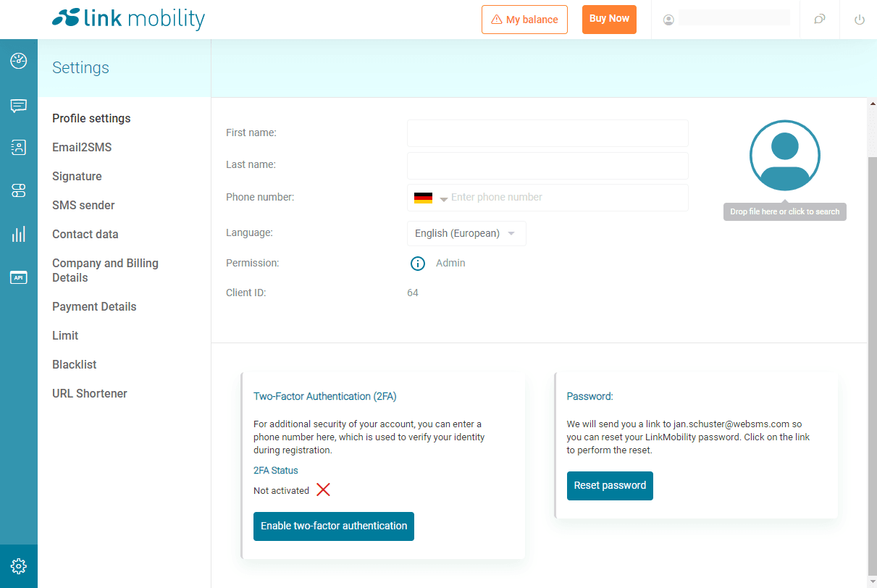The image size is (877, 588).
Task: Click the info icon beside Admin permission
Action: click(418, 263)
